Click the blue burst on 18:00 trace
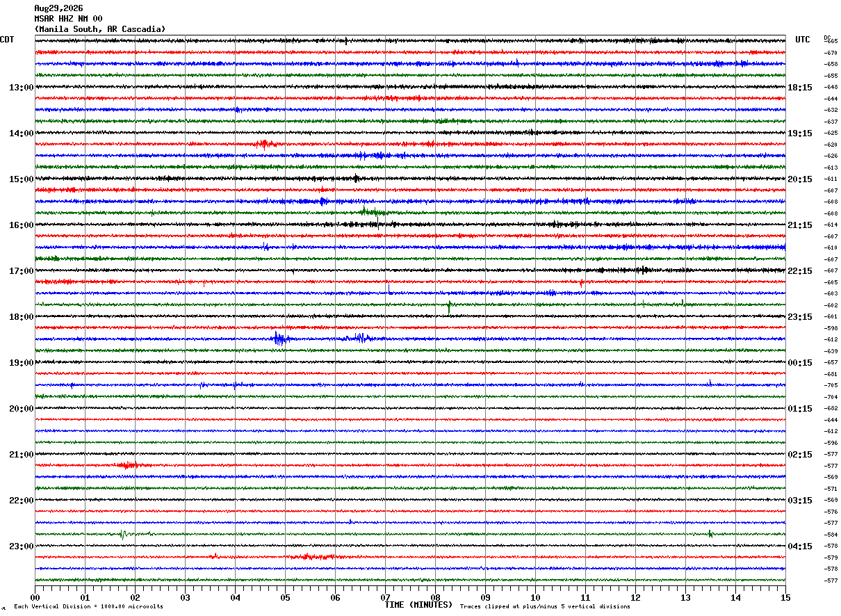The height and width of the screenshot is (616, 841). pos(281,339)
